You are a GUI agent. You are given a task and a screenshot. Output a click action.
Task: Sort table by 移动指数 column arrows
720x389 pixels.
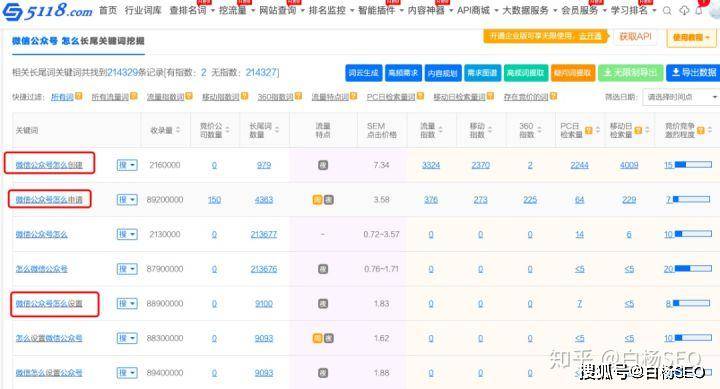(490, 130)
